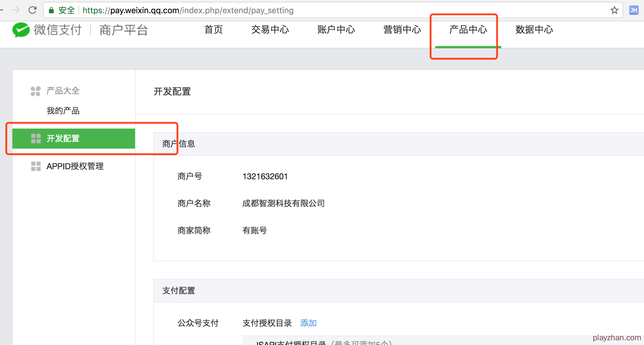Bookmark page with star icon
644x345 pixels.
(x=614, y=10)
